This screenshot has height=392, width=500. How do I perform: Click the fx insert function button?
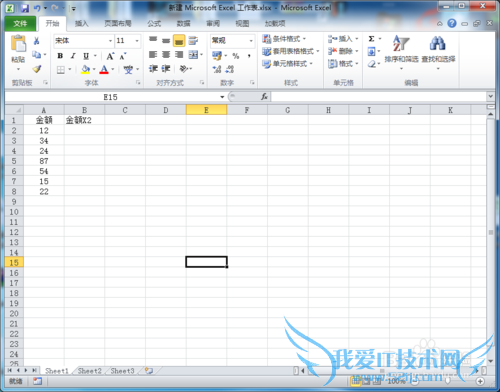(x=264, y=97)
